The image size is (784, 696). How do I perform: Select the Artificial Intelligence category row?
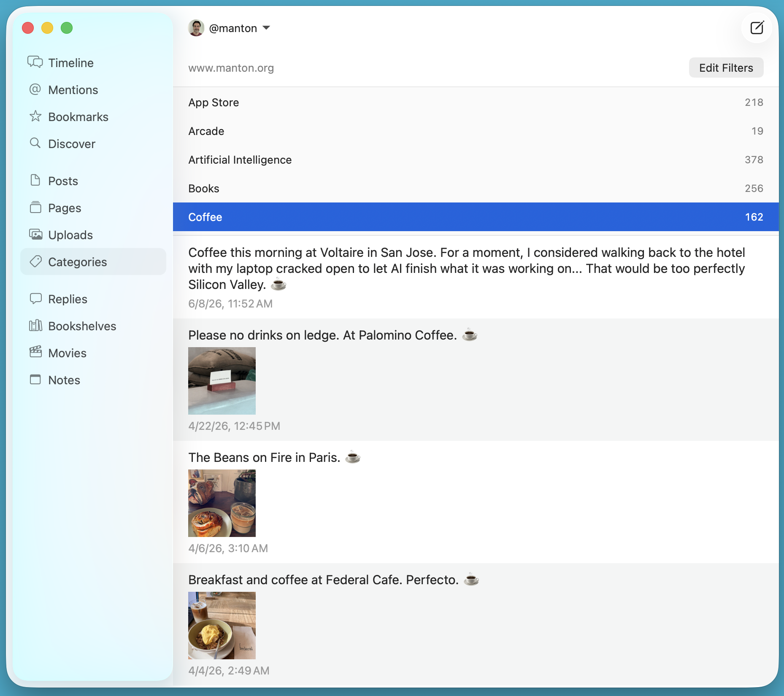click(476, 159)
